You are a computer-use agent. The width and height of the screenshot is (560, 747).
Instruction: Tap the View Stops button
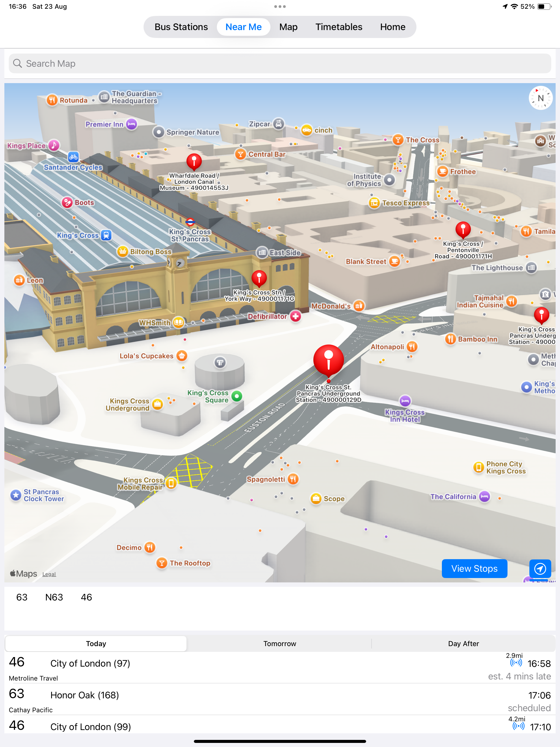474,568
